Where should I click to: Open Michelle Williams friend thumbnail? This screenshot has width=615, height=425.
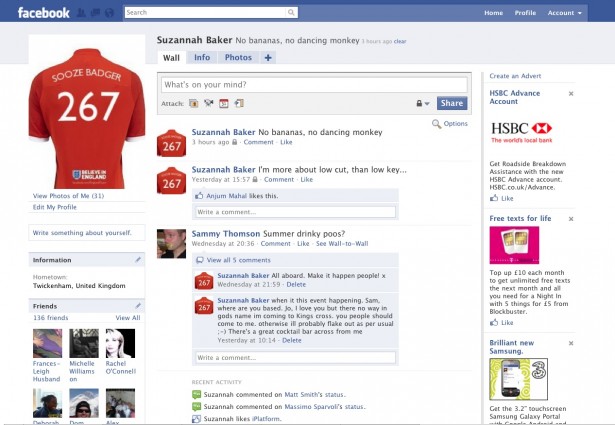click(x=84, y=343)
